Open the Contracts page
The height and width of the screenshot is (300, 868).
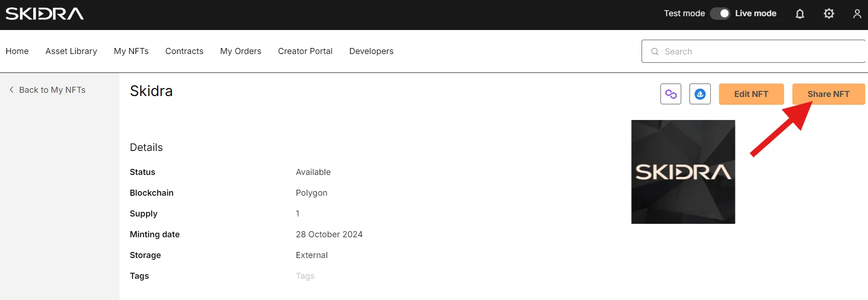184,51
